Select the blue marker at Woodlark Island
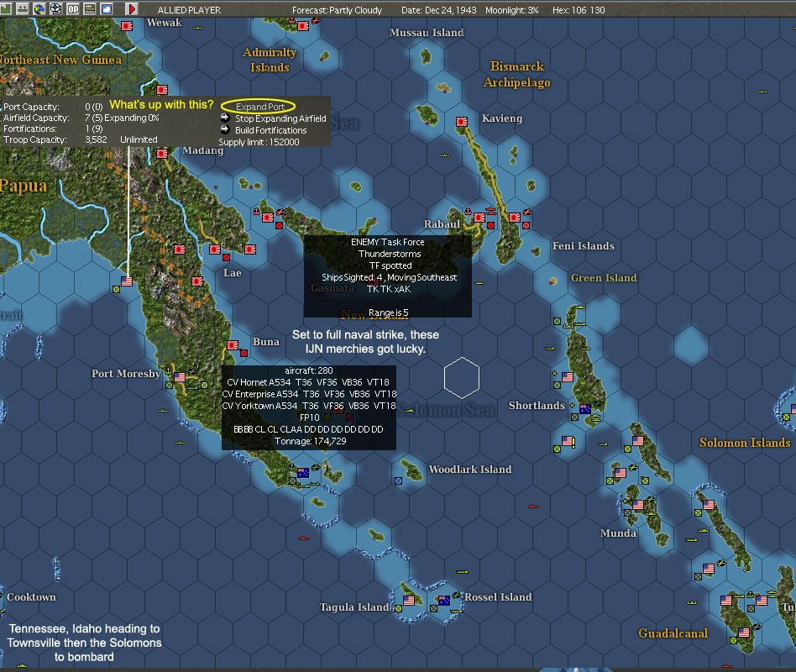The image size is (796, 672). 399,480
